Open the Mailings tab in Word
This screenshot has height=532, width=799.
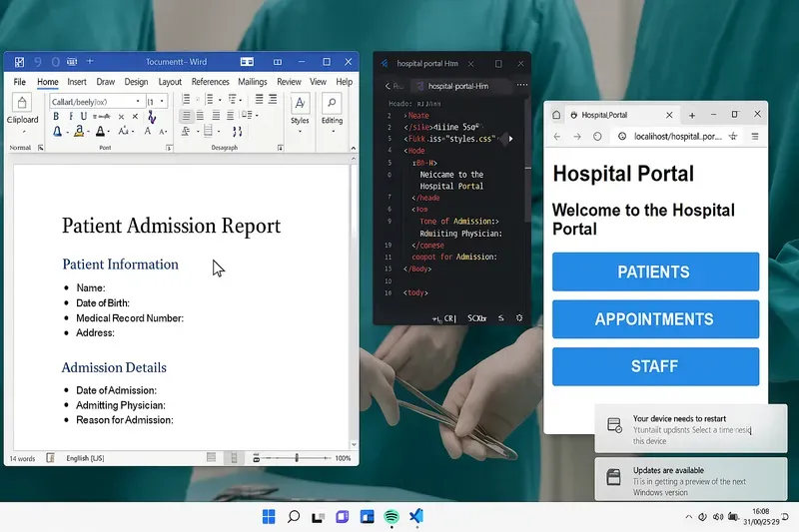(253, 82)
